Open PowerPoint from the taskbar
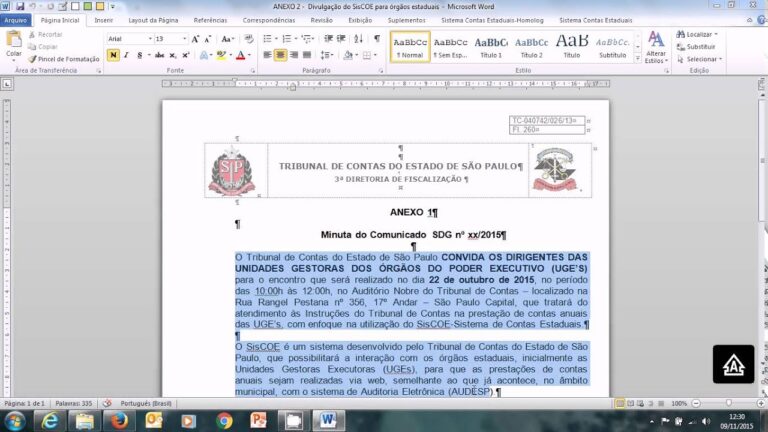This screenshot has width=768, height=432. coord(258,421)
